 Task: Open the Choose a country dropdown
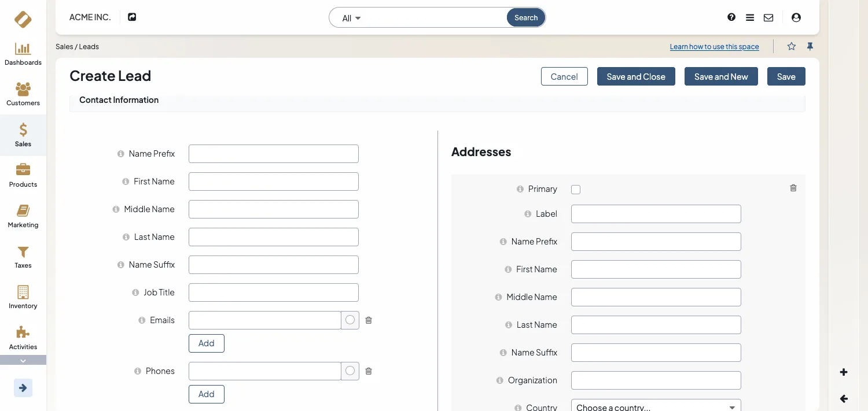[656, 406]
